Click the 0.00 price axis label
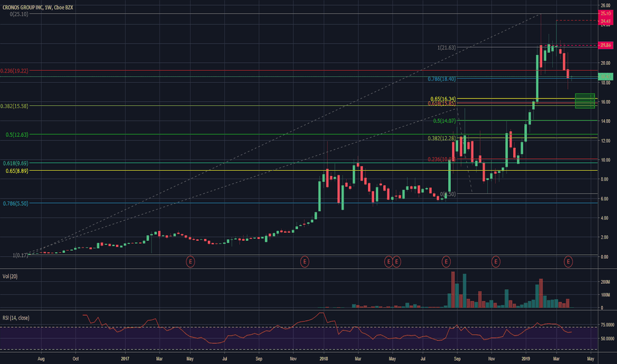 (x=604, y=257)
